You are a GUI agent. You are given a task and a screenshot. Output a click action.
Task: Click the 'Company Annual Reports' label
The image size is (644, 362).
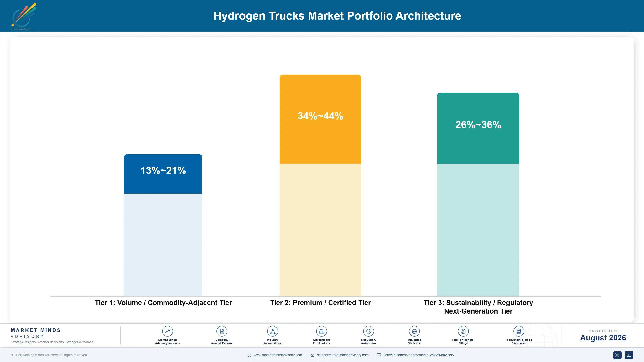[222, 342]
